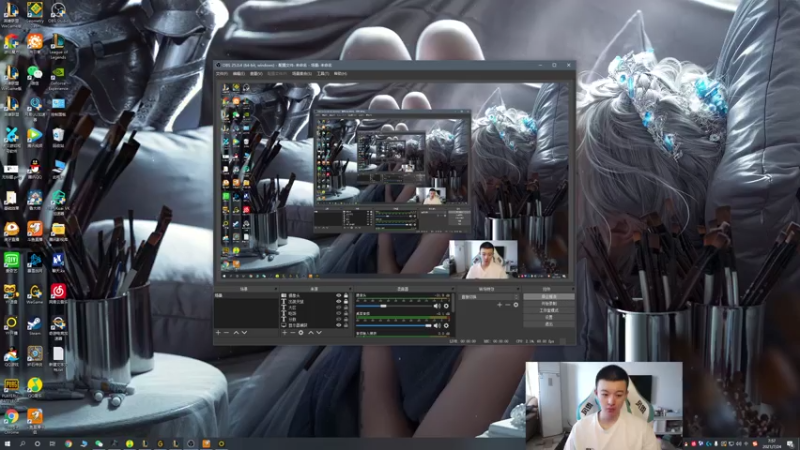Move the selected scene up

pyautogui.click(x=236, y=333)
